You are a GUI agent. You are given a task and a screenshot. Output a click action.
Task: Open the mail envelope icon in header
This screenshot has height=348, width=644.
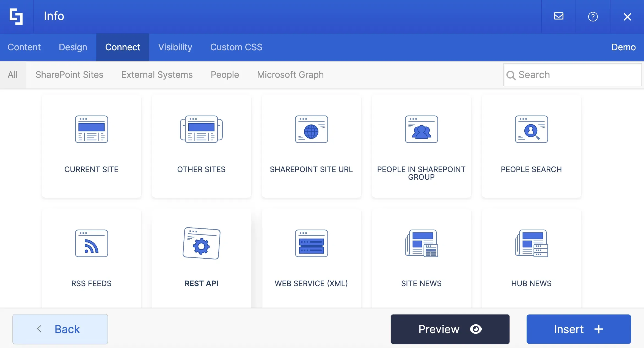pos(558,16)
